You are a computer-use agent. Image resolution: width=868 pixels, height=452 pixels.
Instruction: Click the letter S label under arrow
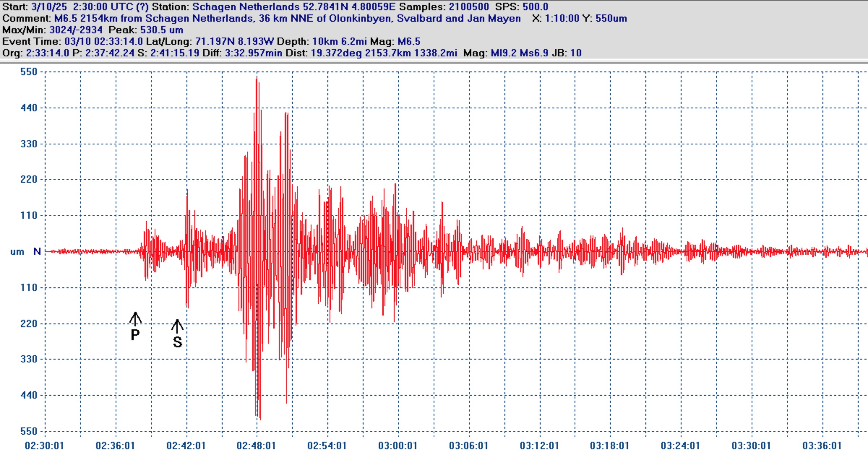(x=177, y=342)
